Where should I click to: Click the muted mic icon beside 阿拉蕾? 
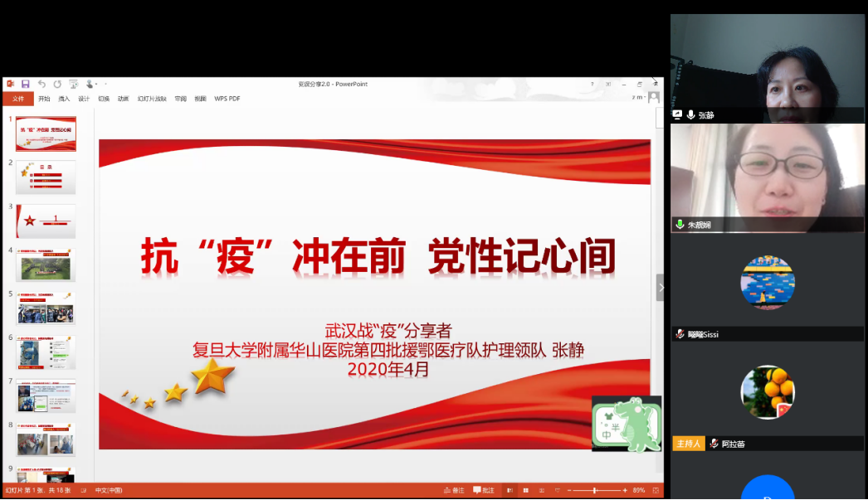pos(714,444)
